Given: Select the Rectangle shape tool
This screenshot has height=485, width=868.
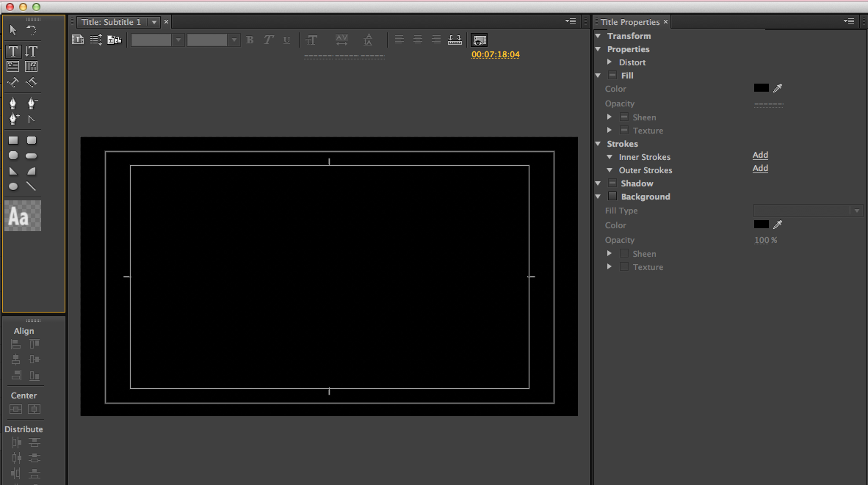Looking at the screenshot, I should [13, 140].
